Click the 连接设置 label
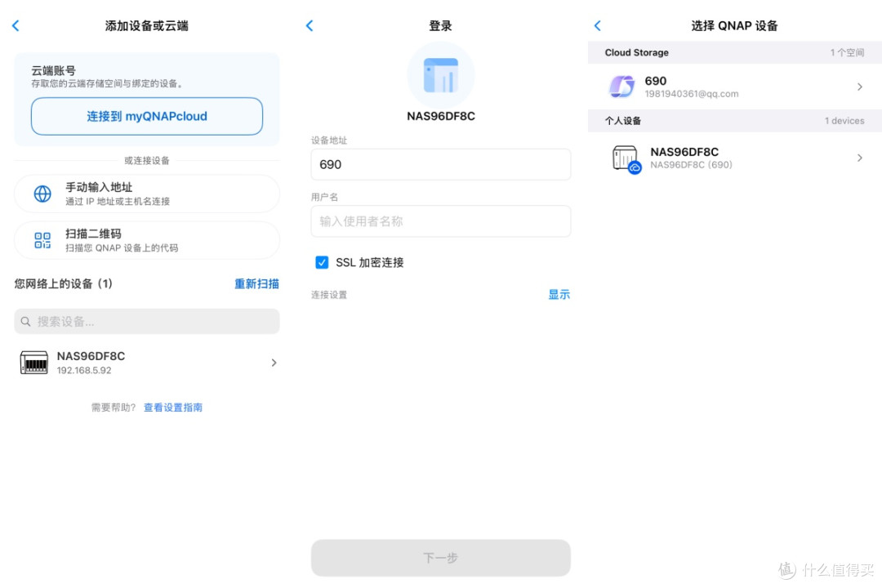Screen dimensions: 882x588 point(329,295)
